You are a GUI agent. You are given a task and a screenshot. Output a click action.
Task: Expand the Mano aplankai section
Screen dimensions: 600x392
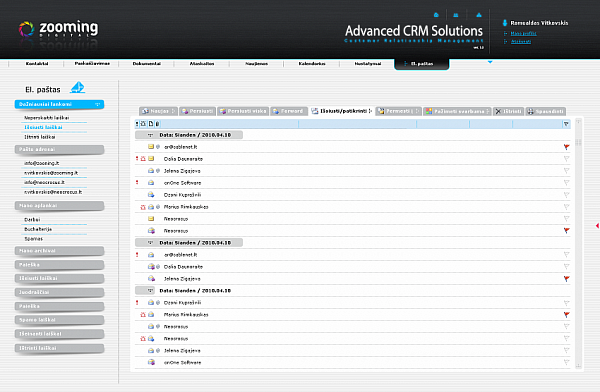pos(59,206)
